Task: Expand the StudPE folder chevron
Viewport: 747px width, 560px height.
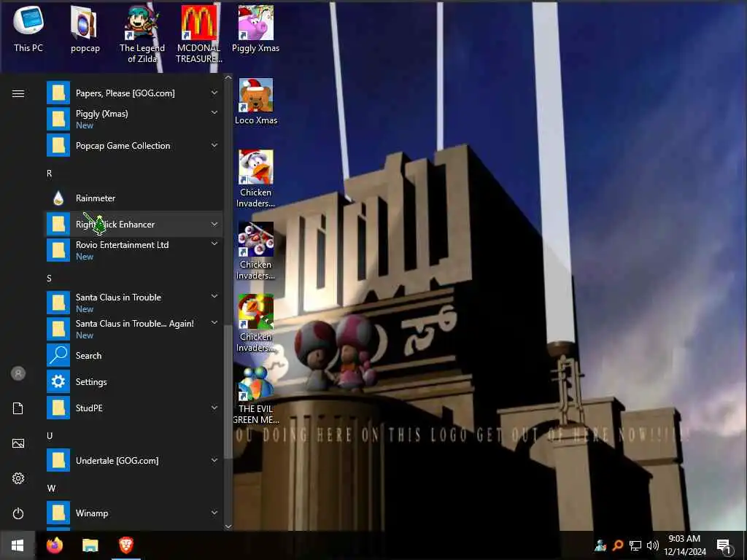Action: pyautogui.click(x=214, y=408)
